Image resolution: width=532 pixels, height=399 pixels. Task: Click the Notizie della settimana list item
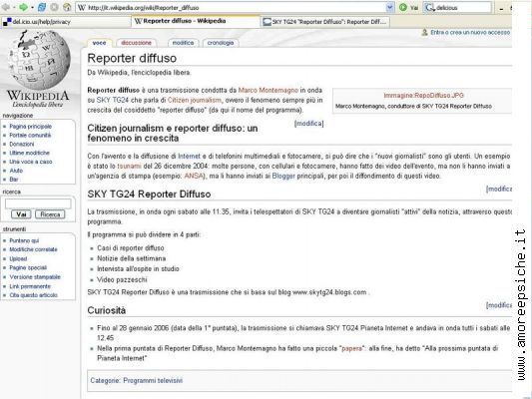click(x=132, y=258)
